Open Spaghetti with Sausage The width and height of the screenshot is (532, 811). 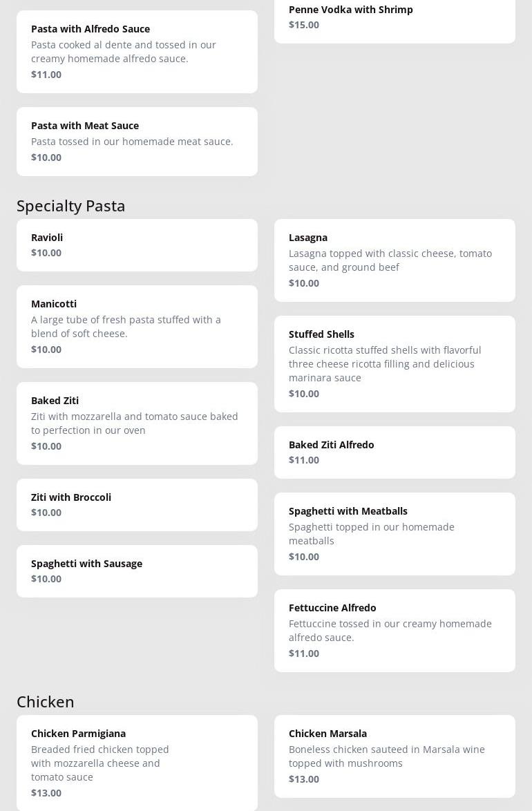[x=137, y=571]
